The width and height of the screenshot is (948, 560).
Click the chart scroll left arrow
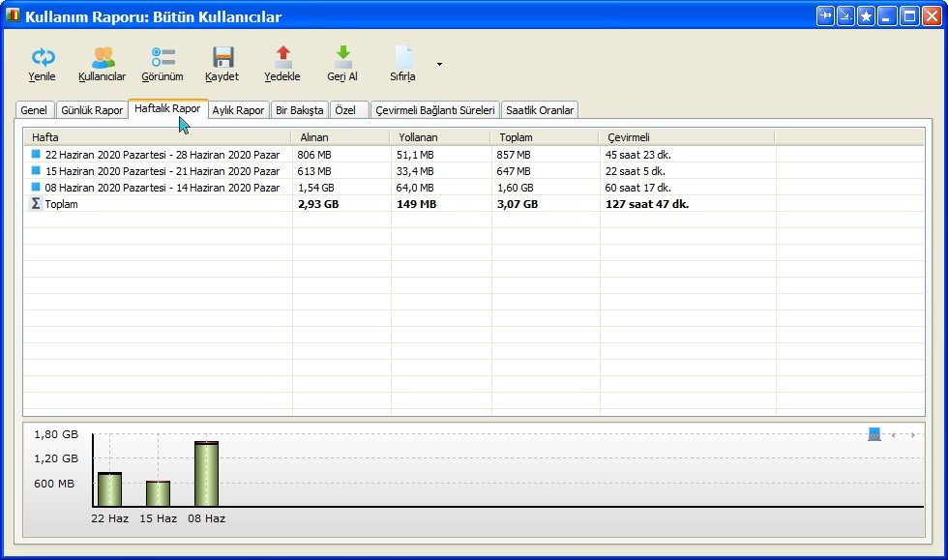pos(894,435)
